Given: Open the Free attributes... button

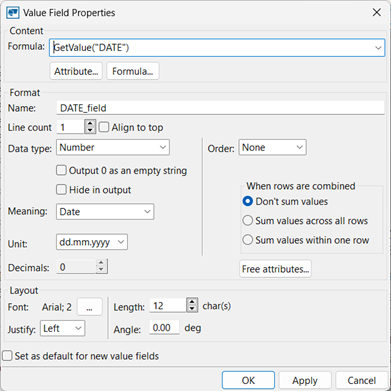Looking at the screenshot, I should point(275,269).
